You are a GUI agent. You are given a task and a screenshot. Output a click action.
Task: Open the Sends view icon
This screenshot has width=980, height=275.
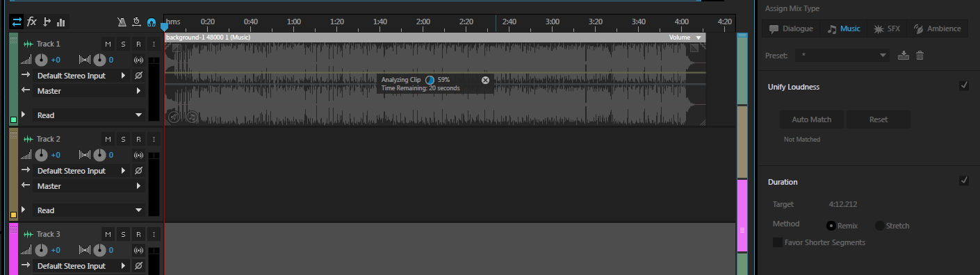(x=47, y=22)
